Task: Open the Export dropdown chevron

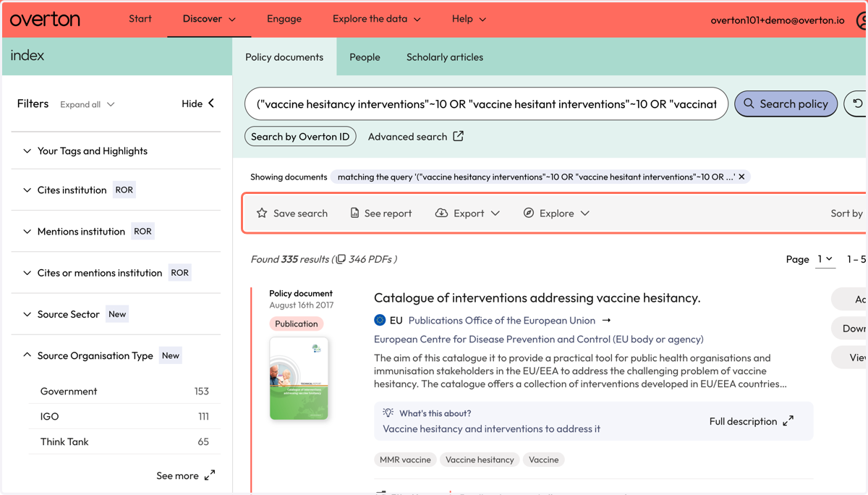Action: tap(495, 213)
